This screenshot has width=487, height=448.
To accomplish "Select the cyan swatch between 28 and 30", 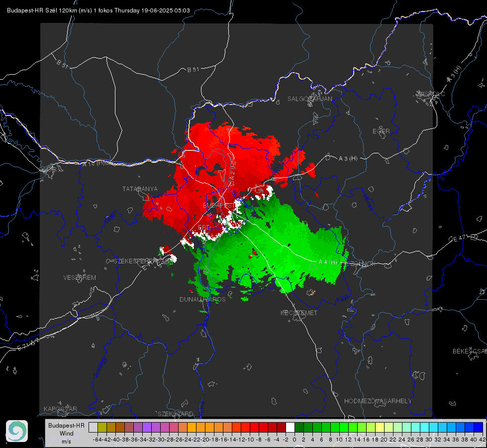I will pyautogui.click(x=425, y=427).
